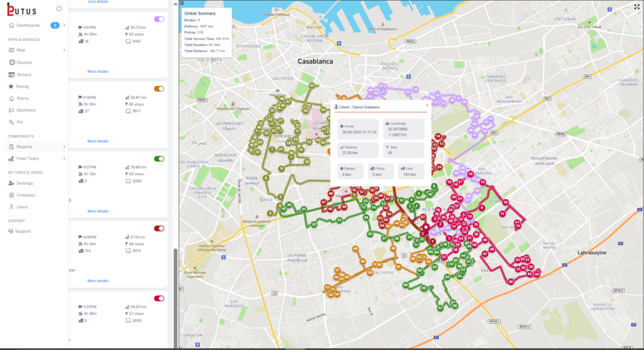
Task: Click More details for 30.86 km route
Action: tap(97, 211)
